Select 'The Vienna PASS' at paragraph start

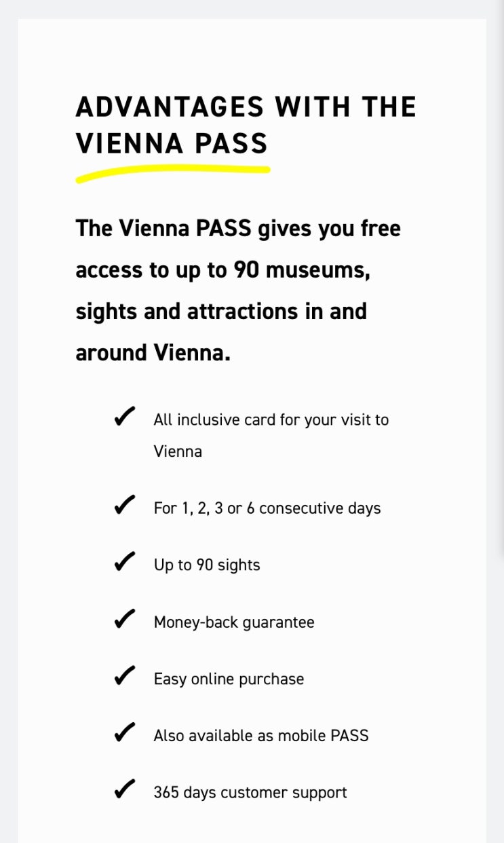pyautogui.click(x=163, y=229)
